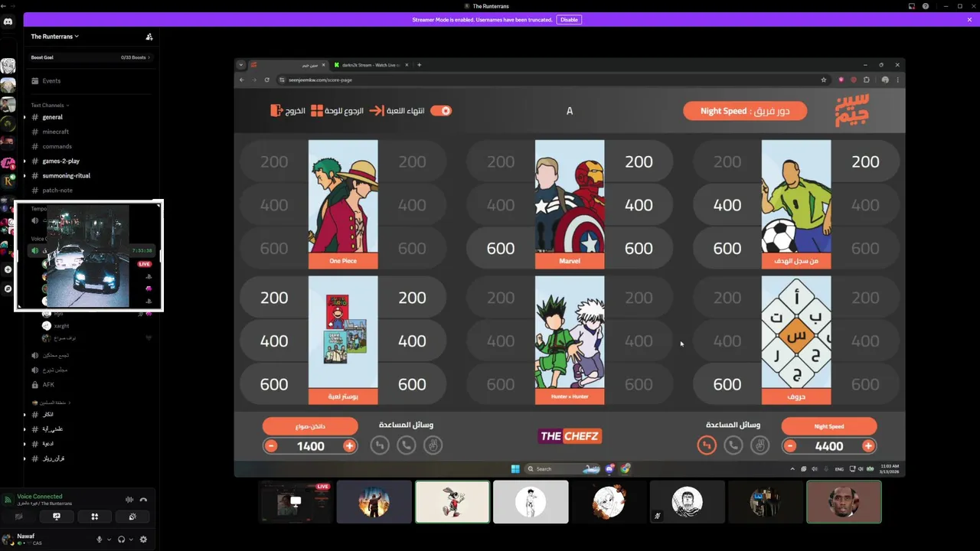Deafen audio with the headphones icon
Screen dimensions: 980x551
(121, 540)
